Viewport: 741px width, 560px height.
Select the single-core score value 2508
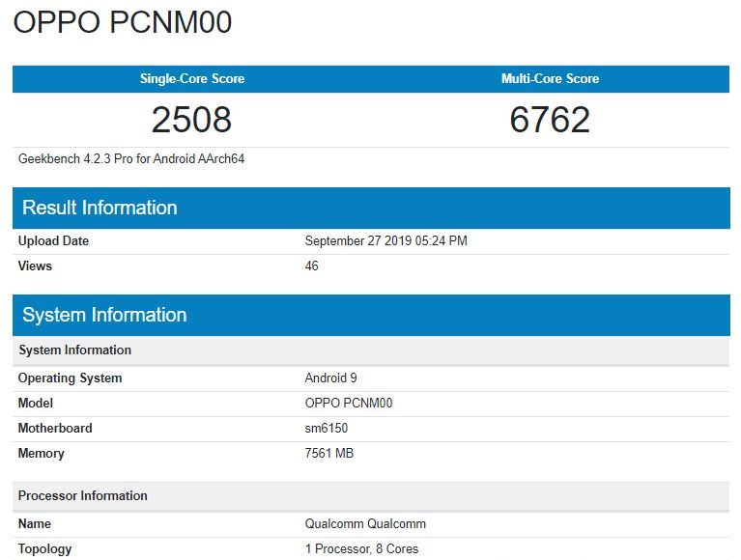click(x=191, y=120)
